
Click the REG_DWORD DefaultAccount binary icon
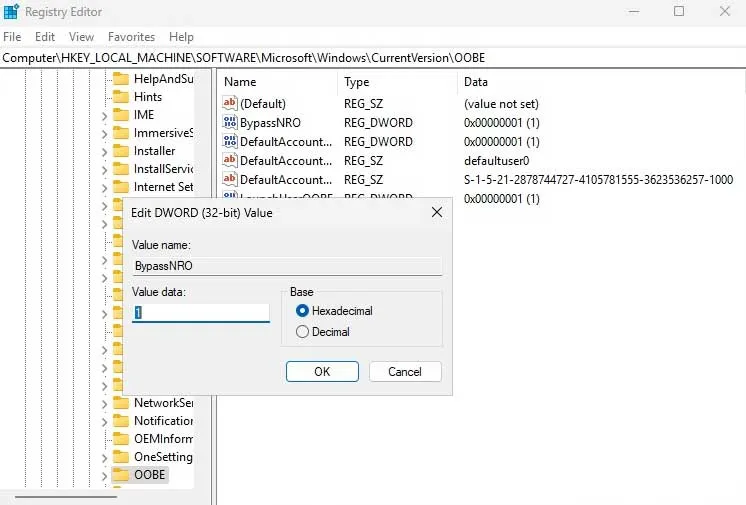(x=230, y=141)
